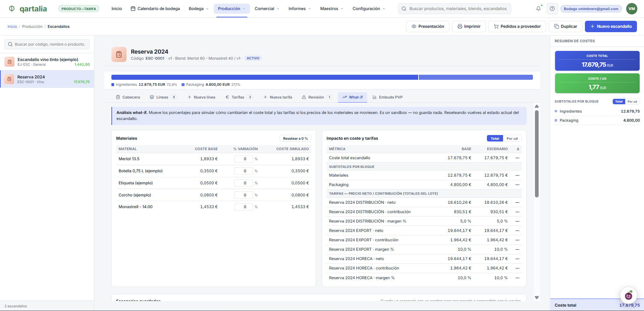The image size is (644, 311).
Task: Open the Líneas tab
Action: coord(163,97)
